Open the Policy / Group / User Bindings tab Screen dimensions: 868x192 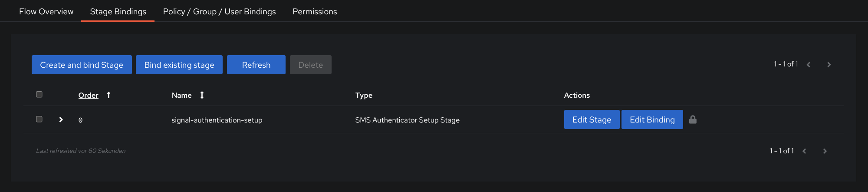click(x=219, y=12)
